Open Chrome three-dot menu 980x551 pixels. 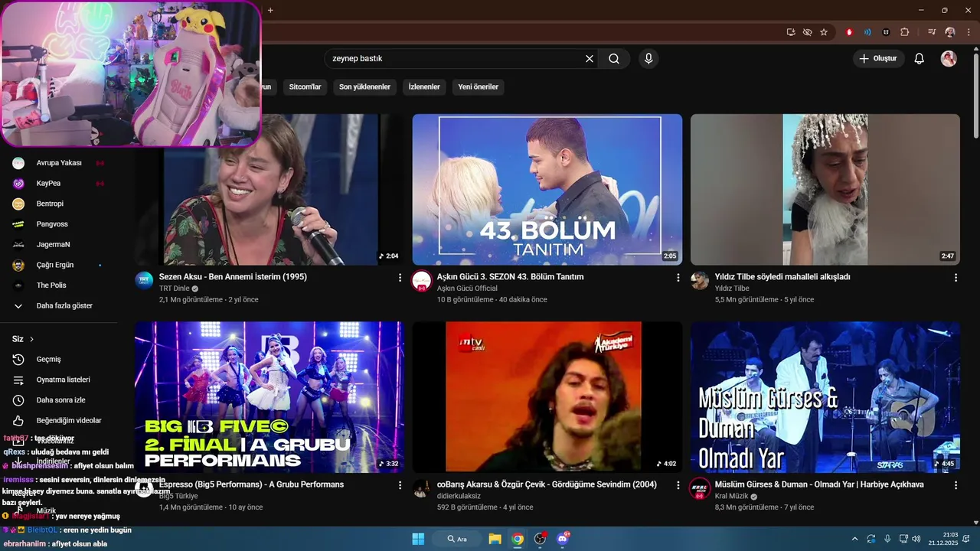[969, 32]
